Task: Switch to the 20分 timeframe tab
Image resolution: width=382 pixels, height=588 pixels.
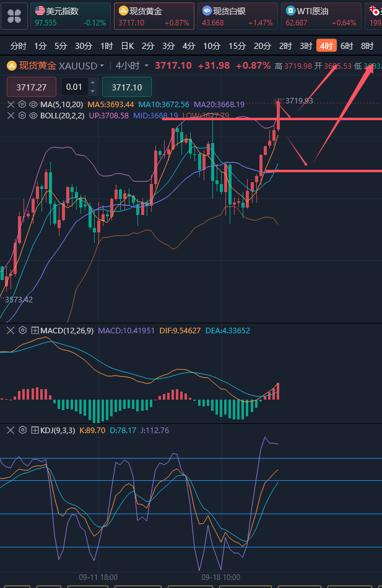Action: pos(262,46)
